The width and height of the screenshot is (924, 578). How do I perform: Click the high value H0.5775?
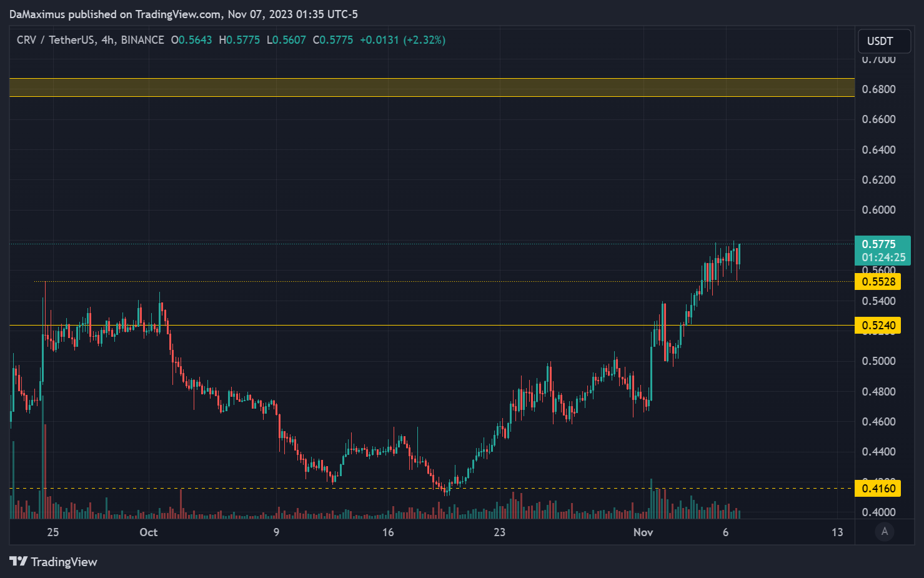[239, 40]
